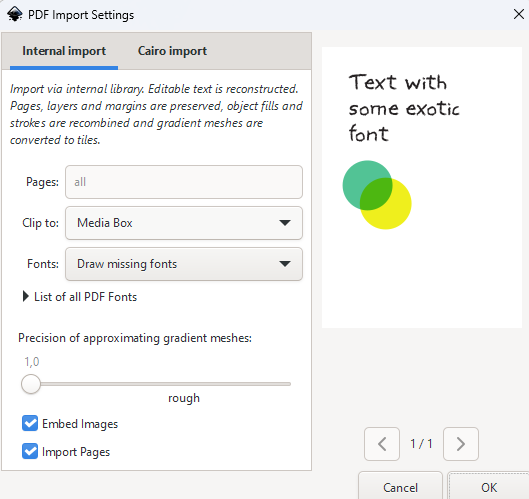
Task: Uncheck the Import Pages checkbox
Action: click(30, 451)
